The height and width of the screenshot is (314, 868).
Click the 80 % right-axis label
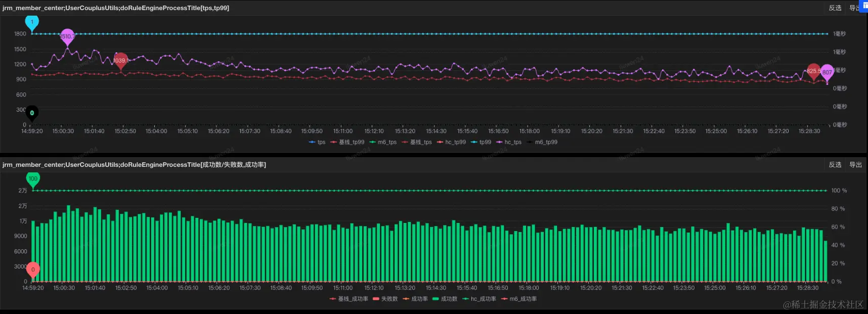pyautogui.click(x=838, y=209)
